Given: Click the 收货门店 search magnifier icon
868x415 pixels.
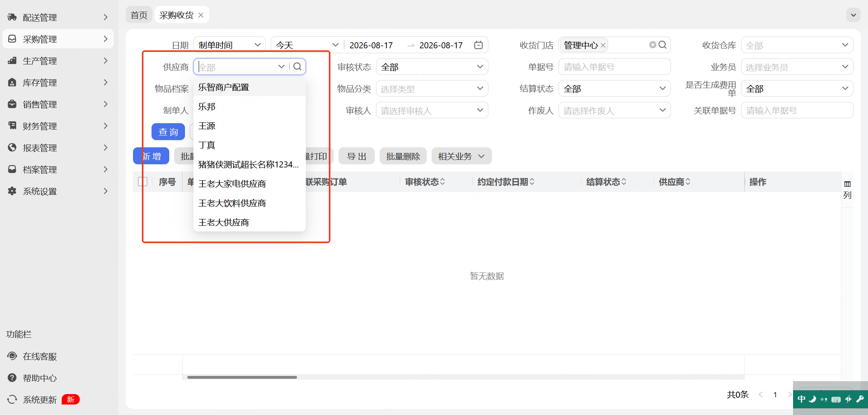Looking at the screenshot, I should tap(662, 45).
